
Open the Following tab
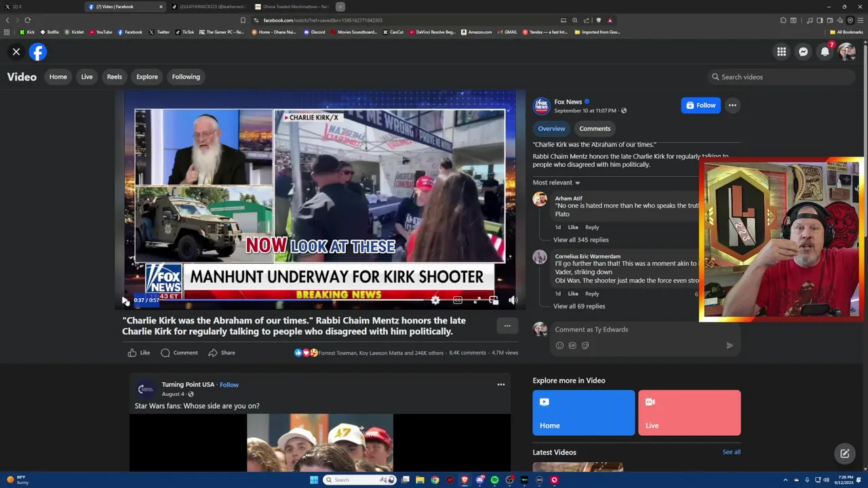coord(186,77)
